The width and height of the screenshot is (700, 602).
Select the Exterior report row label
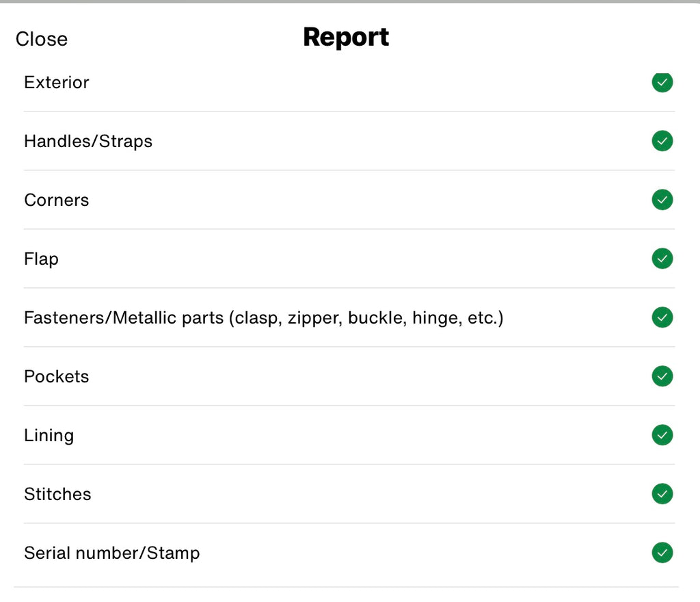(57, 83)
